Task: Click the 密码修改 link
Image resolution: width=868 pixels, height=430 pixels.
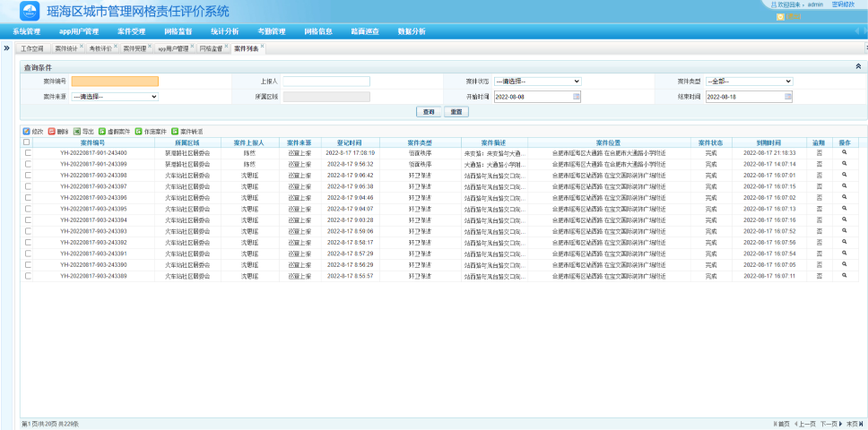Action: [844, 4]
